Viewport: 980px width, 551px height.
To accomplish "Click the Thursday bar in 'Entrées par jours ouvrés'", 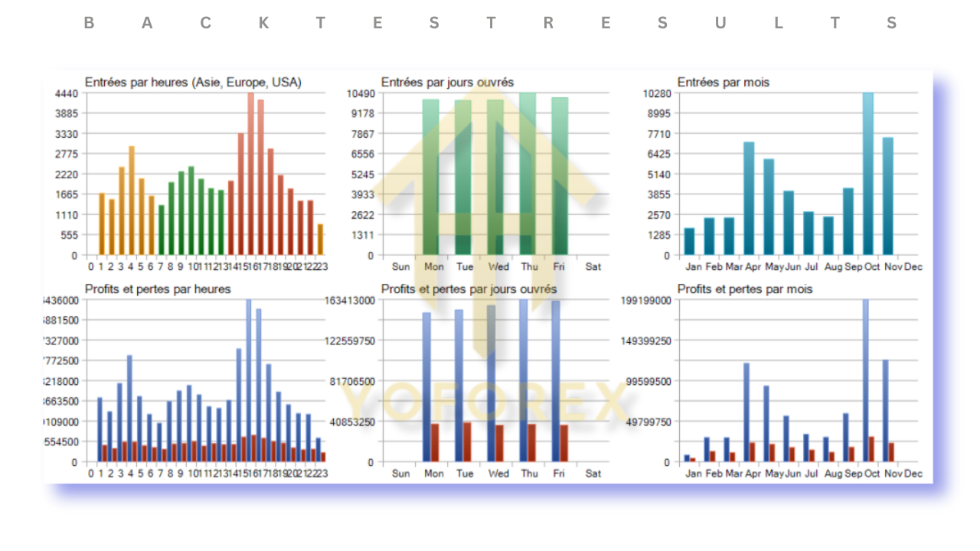I will click(x=528, y=174).
